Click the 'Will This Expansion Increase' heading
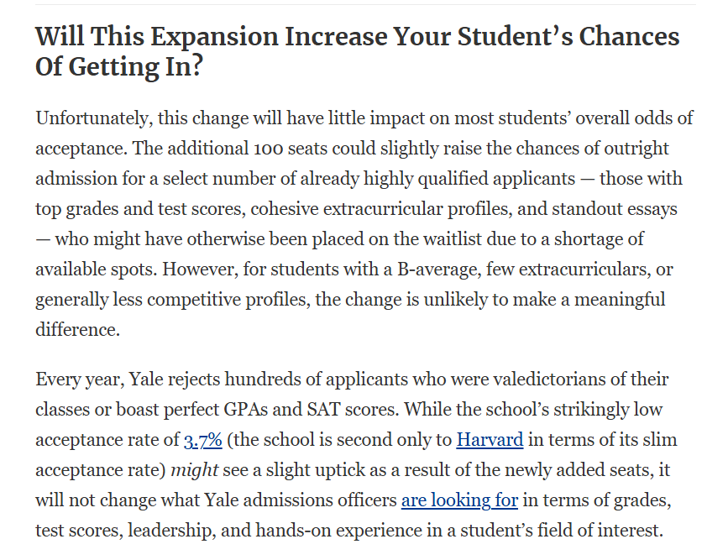The image size is (728, 560). (358, 51)
